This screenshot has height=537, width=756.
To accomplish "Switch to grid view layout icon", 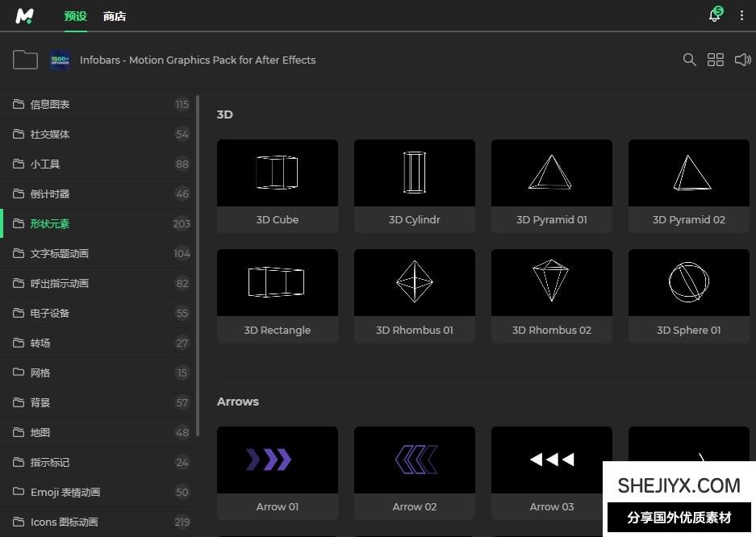I will pos(716,60).
